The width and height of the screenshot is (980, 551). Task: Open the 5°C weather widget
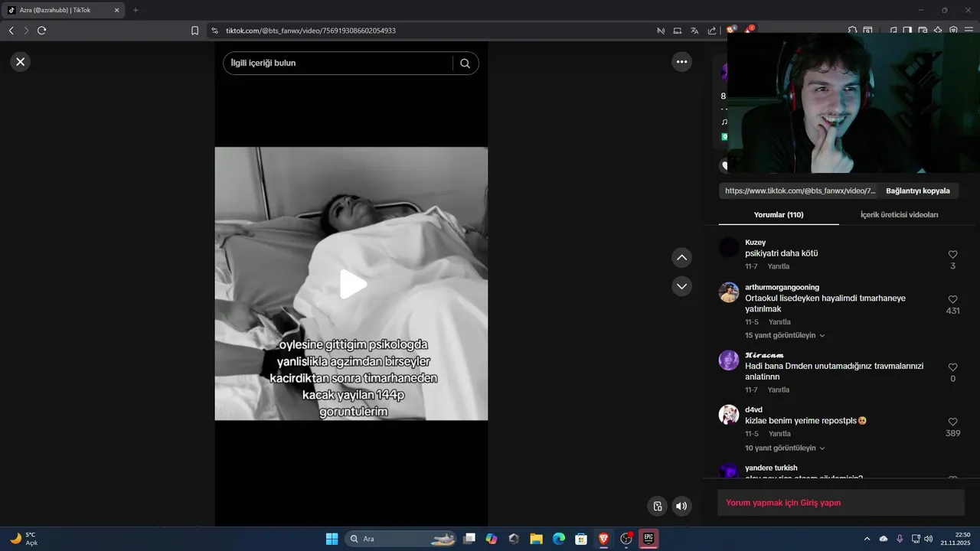tap(24, 539)
